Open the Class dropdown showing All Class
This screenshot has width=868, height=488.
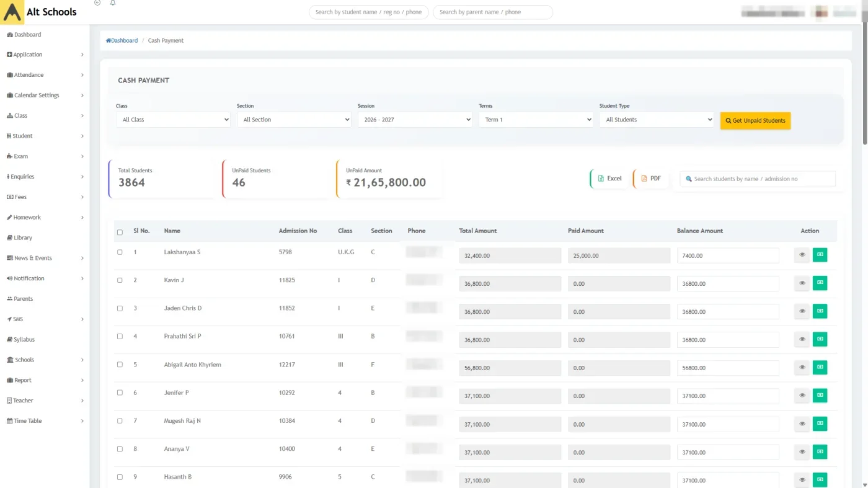(173, 120)
